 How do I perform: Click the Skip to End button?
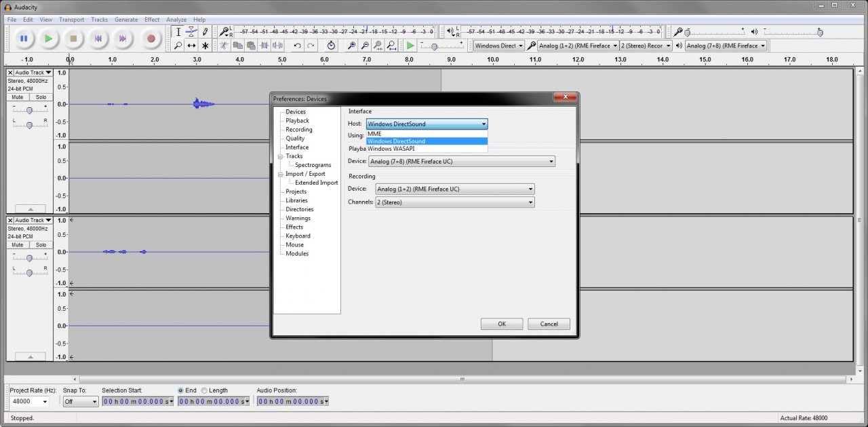coord(123,39)
